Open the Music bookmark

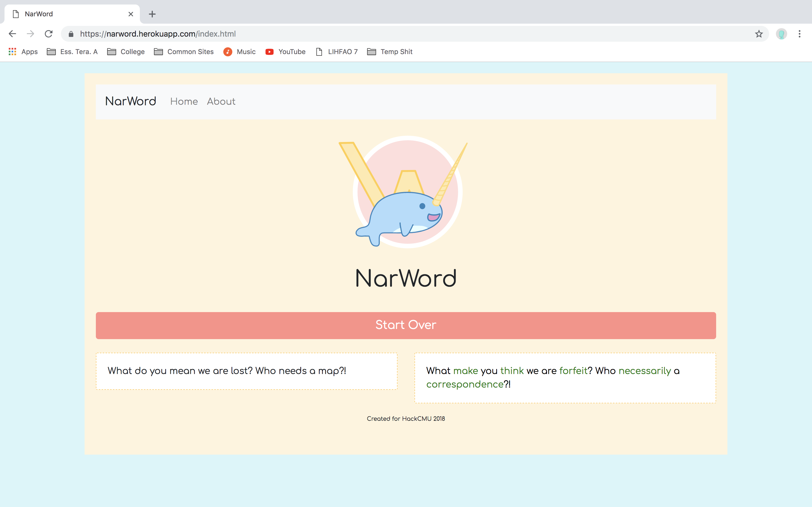point(240,52)
